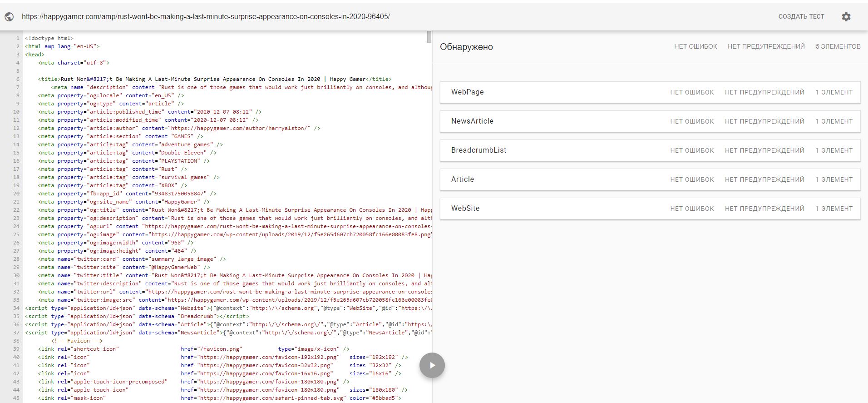Click the article:tag "PLAYSTATION" line

(124, 161)
